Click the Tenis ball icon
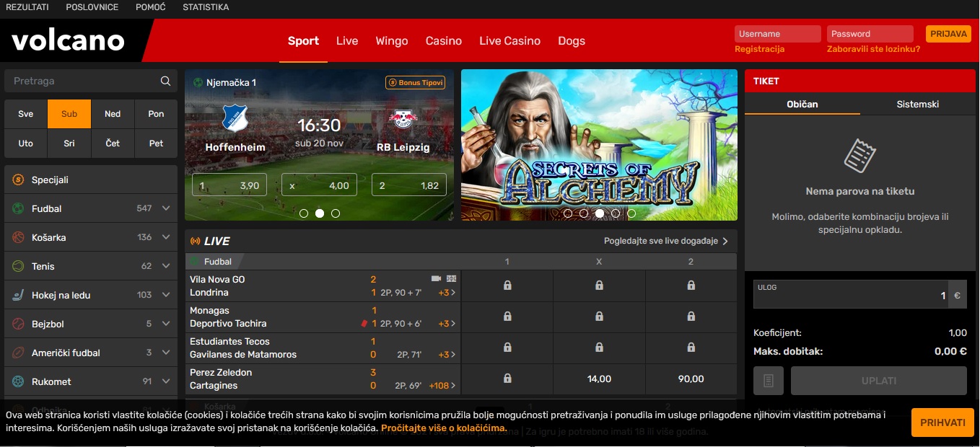 pyautogui.click(x=18, y=266)
